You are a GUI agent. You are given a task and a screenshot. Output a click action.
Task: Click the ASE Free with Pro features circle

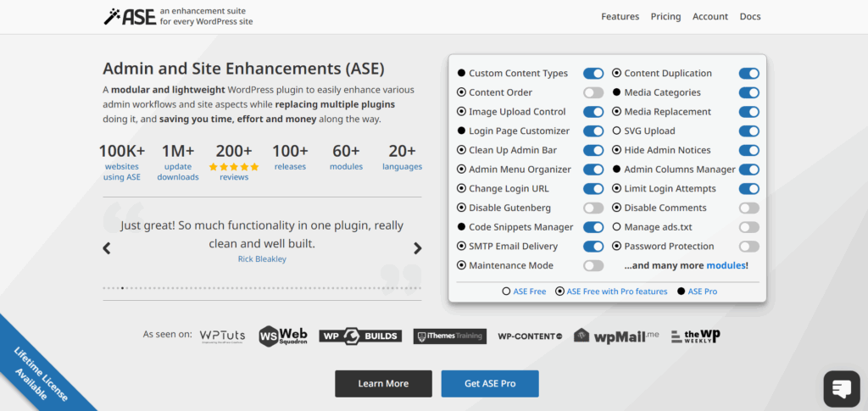coord(559,292)
